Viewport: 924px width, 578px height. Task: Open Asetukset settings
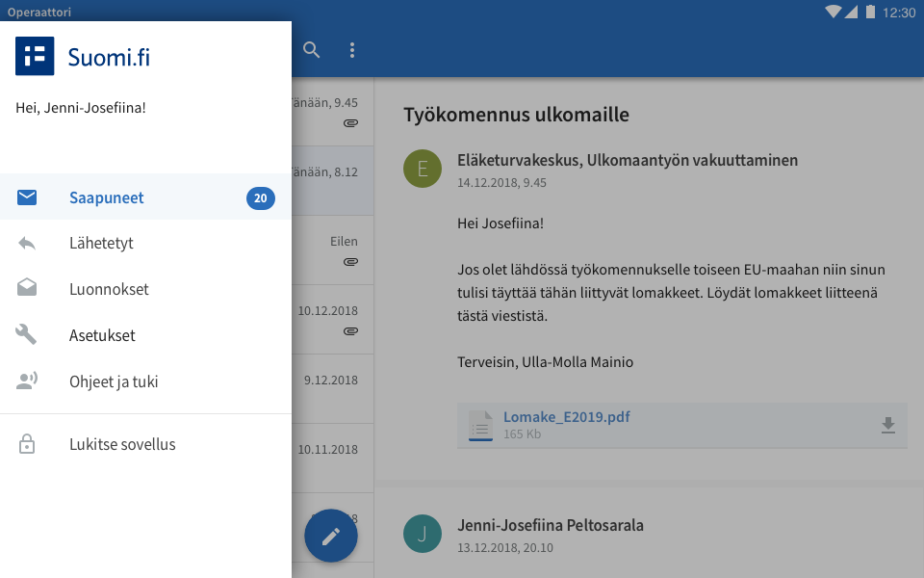point(145,335)
